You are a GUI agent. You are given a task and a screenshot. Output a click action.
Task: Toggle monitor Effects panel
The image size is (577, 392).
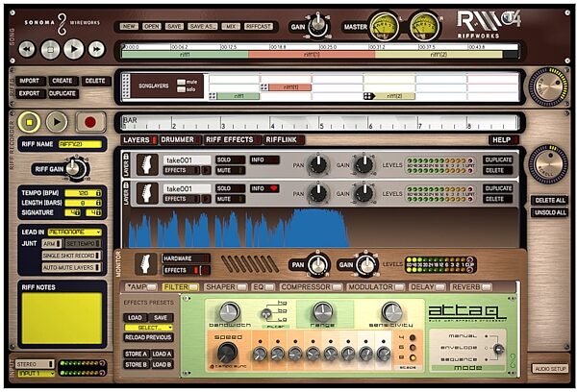point(187,270)
